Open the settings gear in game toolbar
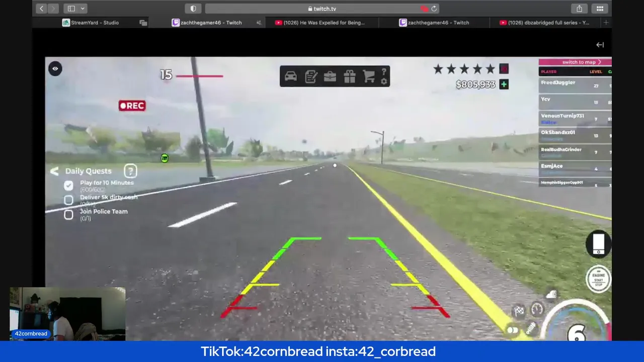This screenshot has width=644, height=362. [x=384, y=81]
